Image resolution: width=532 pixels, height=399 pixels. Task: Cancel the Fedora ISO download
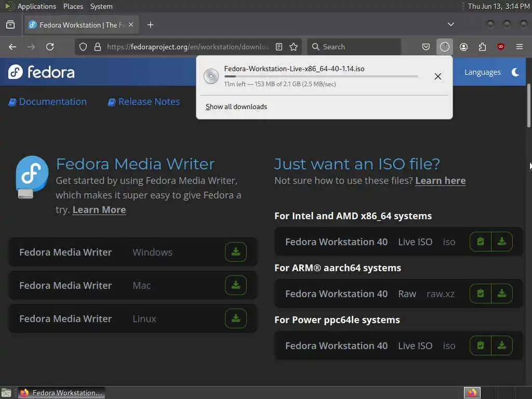click(x=438, y=76)
